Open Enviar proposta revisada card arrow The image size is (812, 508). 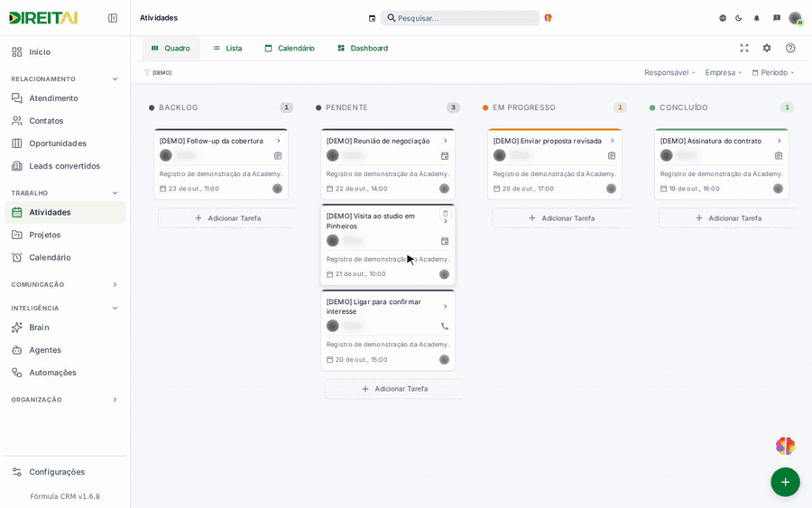click(612, 141)
